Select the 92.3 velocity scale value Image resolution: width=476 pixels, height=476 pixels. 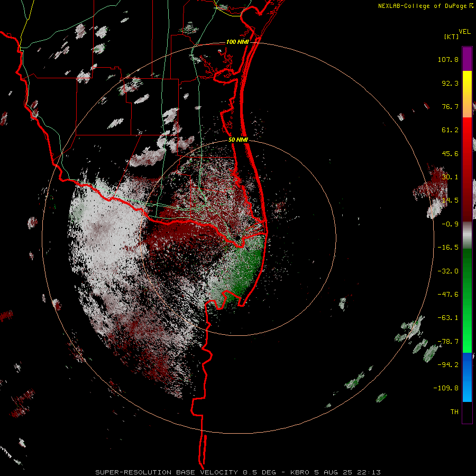click(450, 83)
